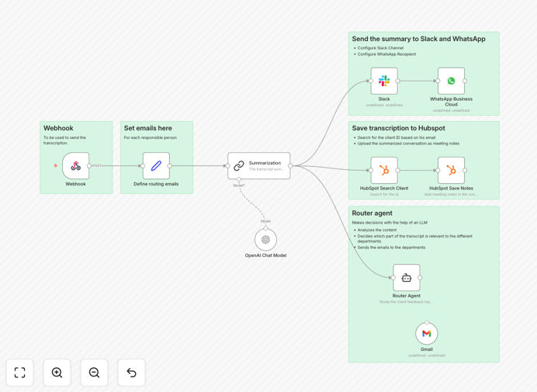Click the 'Define routing emails' label
Screen dimensions: 537x392
pyautogui.click(x=156, y=184)
